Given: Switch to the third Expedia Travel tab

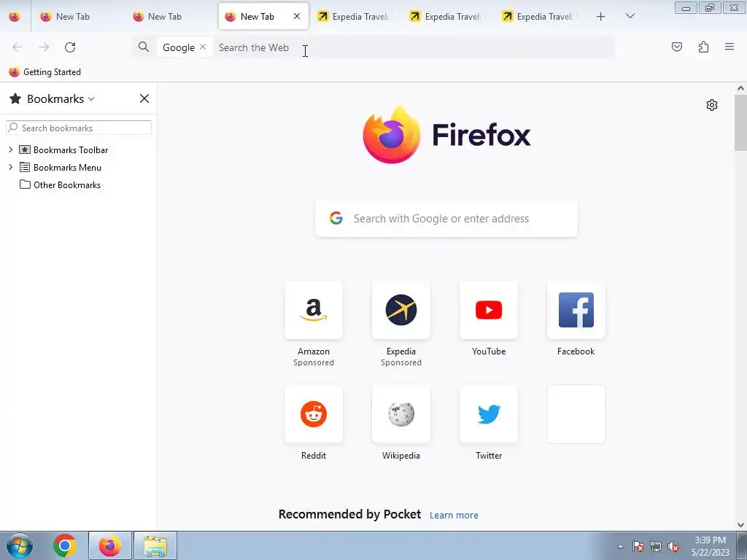Looking at the screenshot, I should tap(540, 16).
